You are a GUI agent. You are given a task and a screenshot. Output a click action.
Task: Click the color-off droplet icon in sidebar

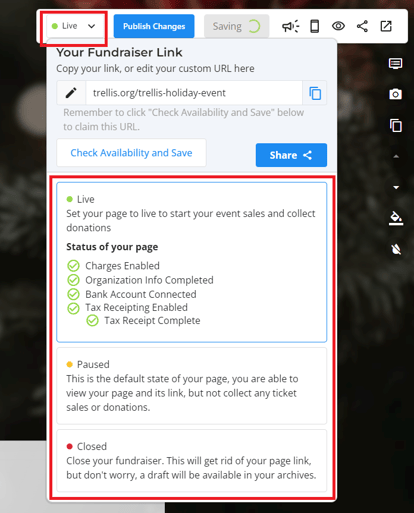396,249
